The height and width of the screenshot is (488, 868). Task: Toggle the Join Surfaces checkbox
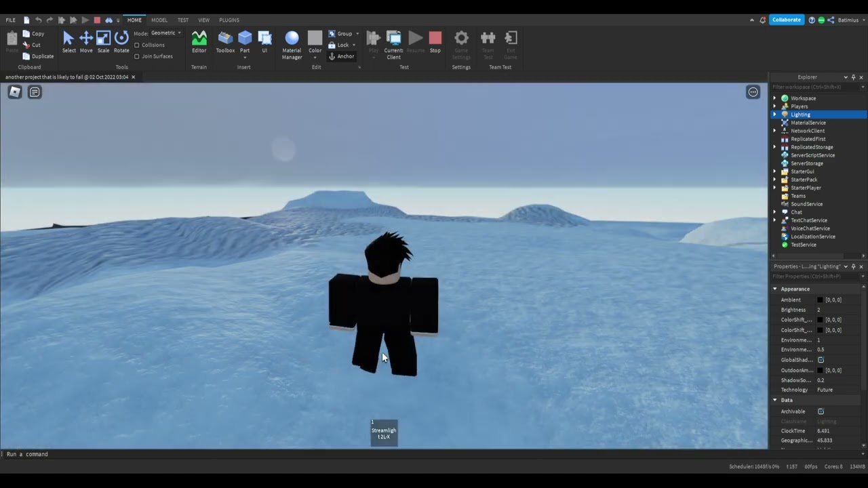click(x=136, y=56)
